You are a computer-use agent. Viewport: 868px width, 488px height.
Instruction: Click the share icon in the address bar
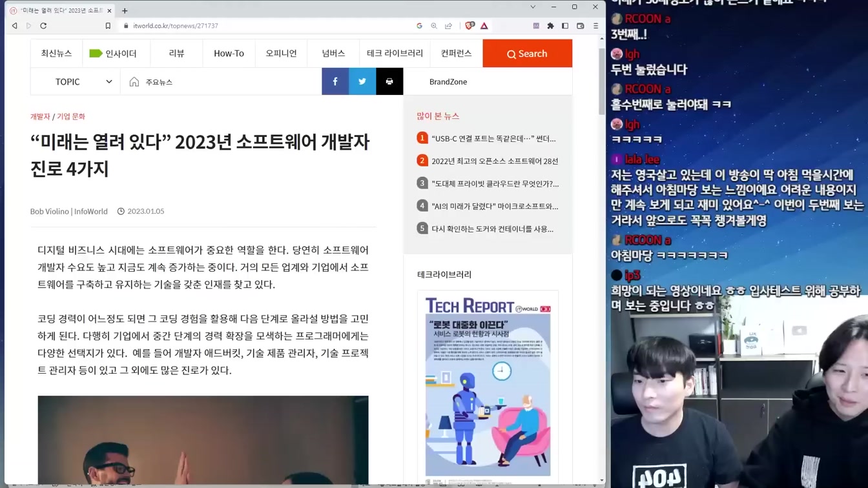click(448, 26)
